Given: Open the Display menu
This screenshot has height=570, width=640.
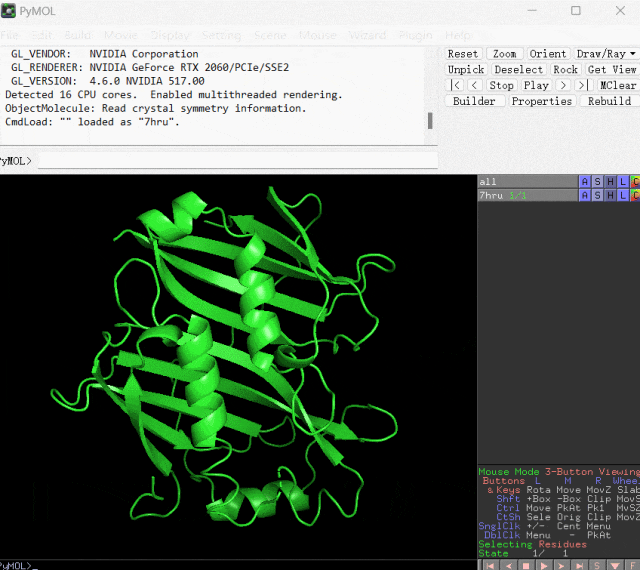Looking at the screenshot, I should [170, 36].
